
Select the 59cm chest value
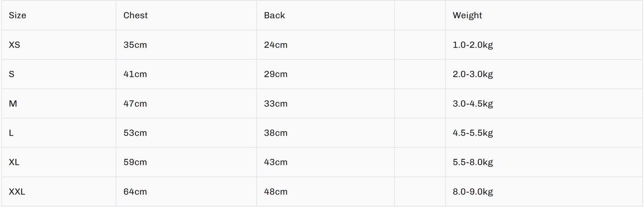135,162
